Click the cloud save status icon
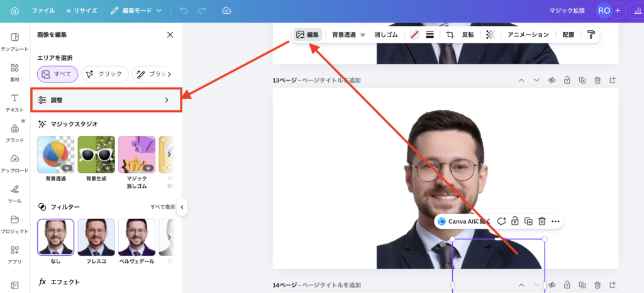This screenshot has height=293, width=644. tap(226, 11)
